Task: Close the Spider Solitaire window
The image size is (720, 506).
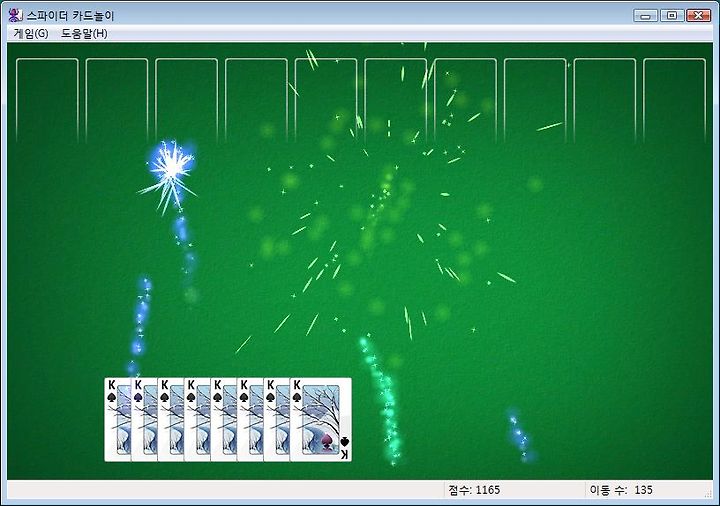Action: coord(698,16)
